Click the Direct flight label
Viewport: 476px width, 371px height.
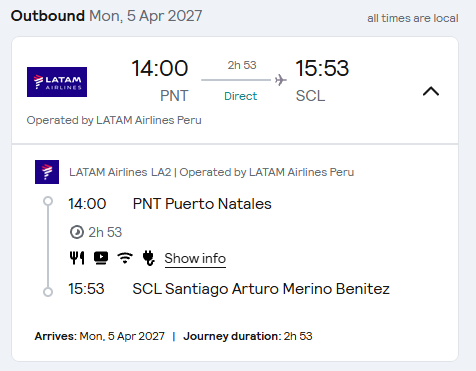240,96
